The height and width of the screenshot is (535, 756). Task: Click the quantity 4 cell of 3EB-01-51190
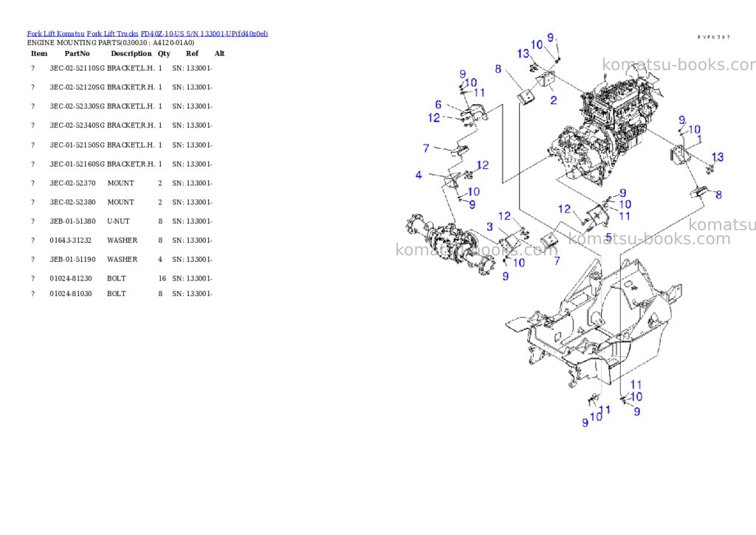click(x=160, y=259)
